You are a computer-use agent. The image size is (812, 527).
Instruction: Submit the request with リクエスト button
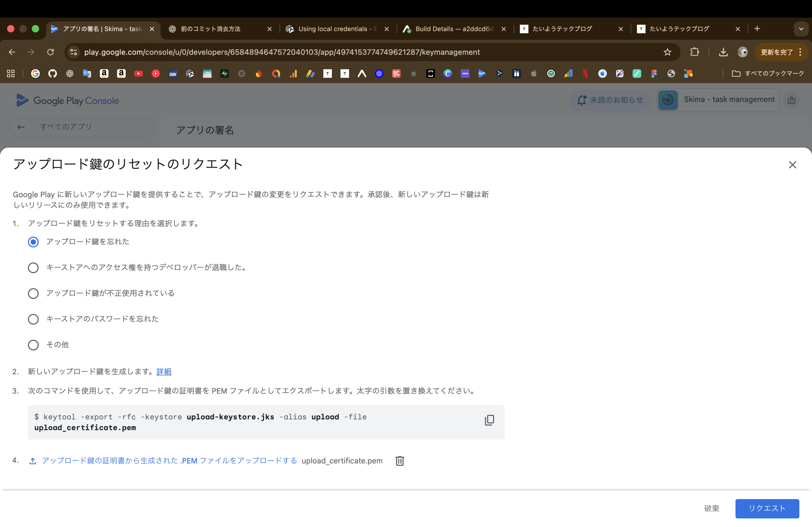click(767, 508)
